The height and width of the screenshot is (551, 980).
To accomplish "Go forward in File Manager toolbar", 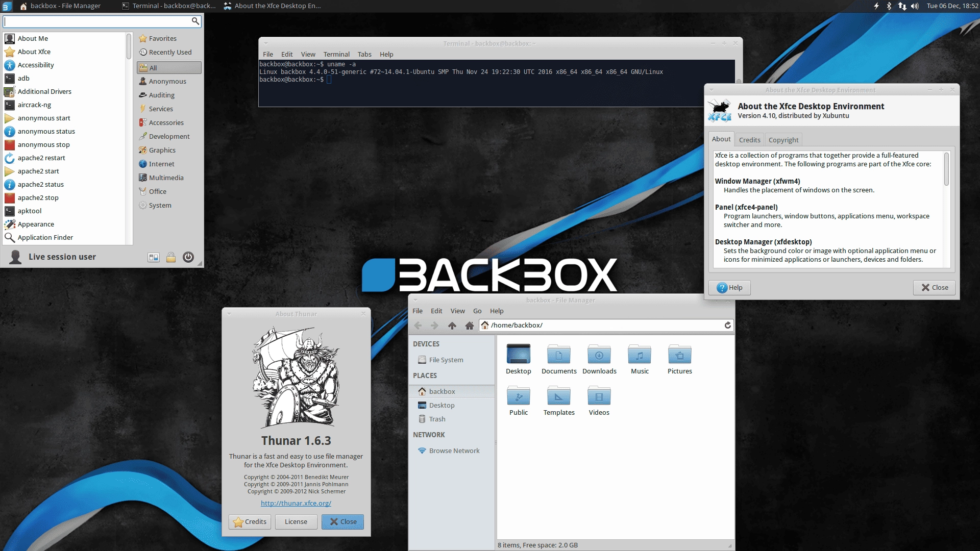I will 435,325.
